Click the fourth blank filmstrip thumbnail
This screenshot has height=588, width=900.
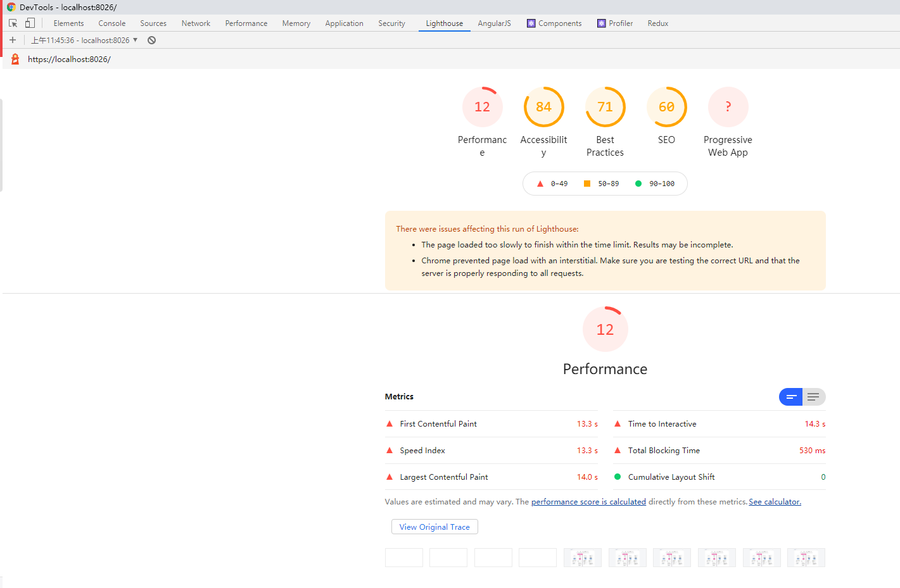538,558
